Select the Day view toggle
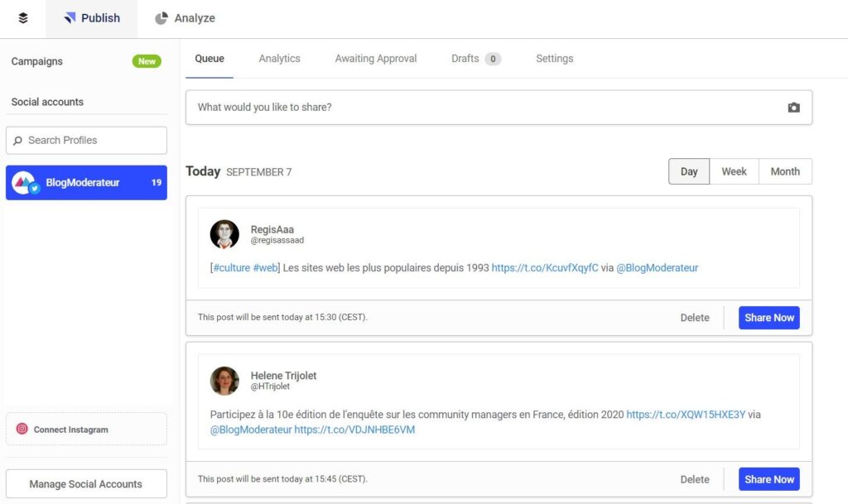 coord(689,171)
